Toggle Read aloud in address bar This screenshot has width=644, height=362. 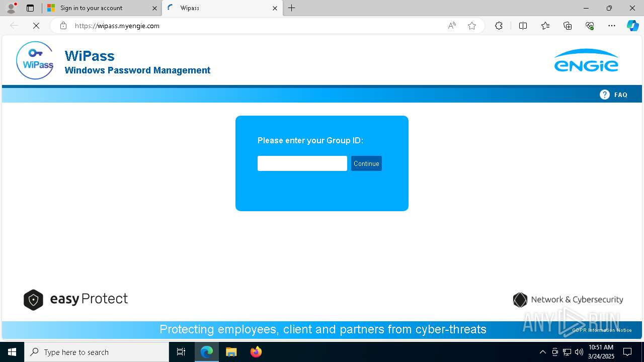coord(452,26)
